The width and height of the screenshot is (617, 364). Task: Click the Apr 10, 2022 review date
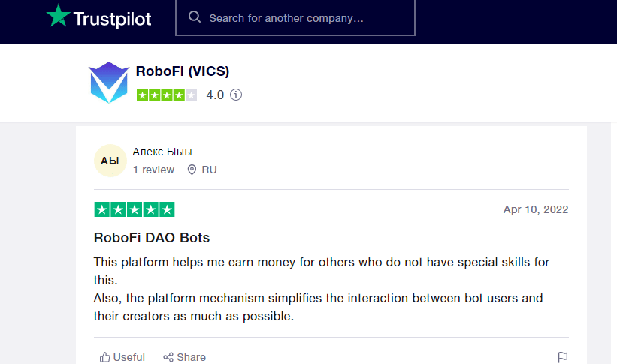coord(535,209)
